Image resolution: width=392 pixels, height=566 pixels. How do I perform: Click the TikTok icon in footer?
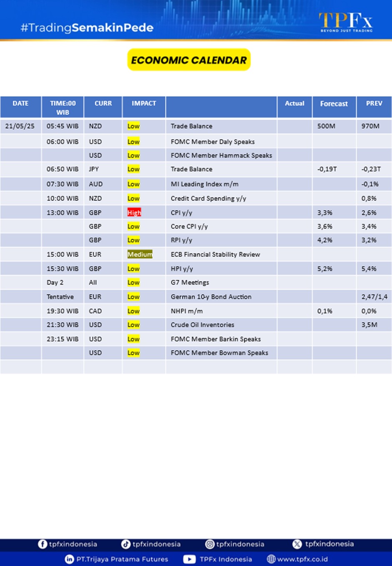click(x=125, y=544)
